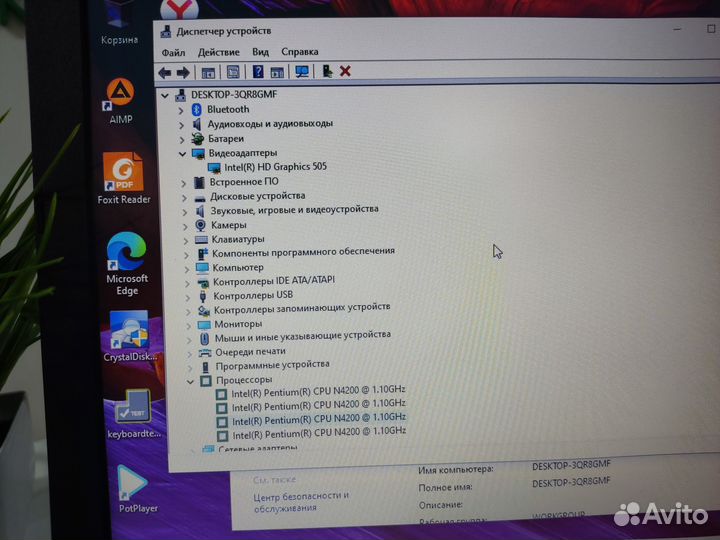Image resolution: width=720 pixels, height=540 pixels.
Task: Collapse the DESKTOP-3QR8GMF root node
Action: point(165,96)
